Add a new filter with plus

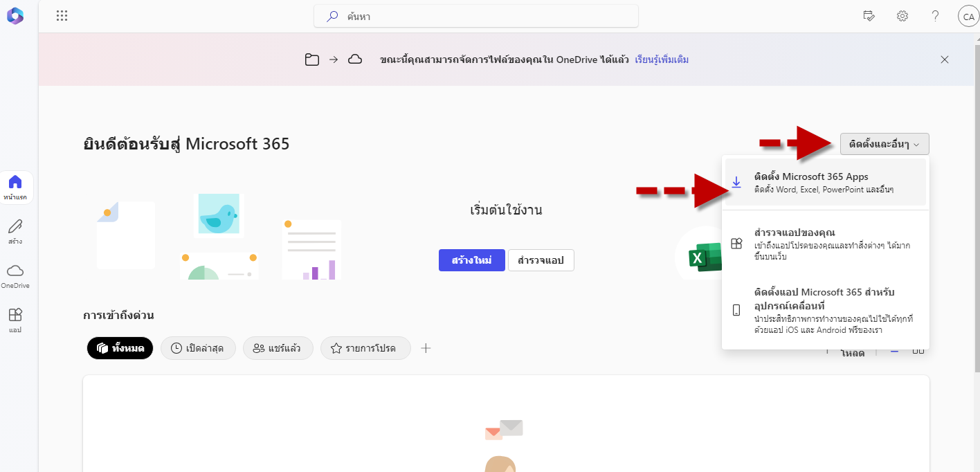(426, 348)
